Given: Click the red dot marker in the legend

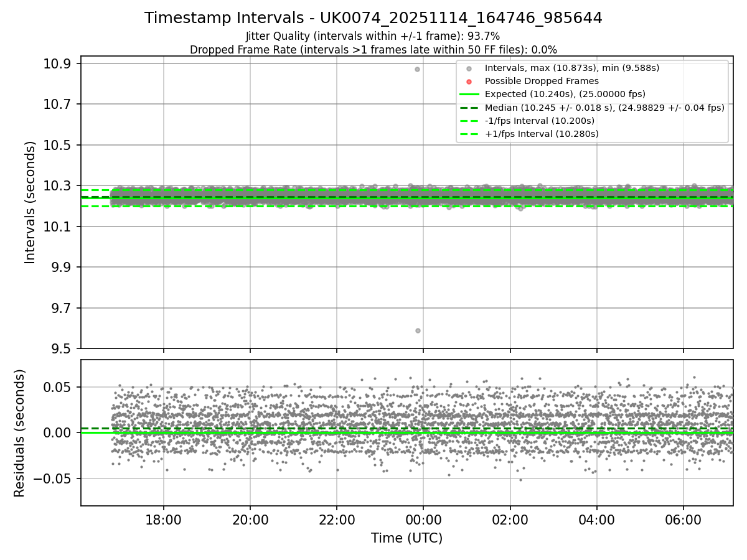Looking at the screenshot, I should pyautogui.click(x=469, y=82).
